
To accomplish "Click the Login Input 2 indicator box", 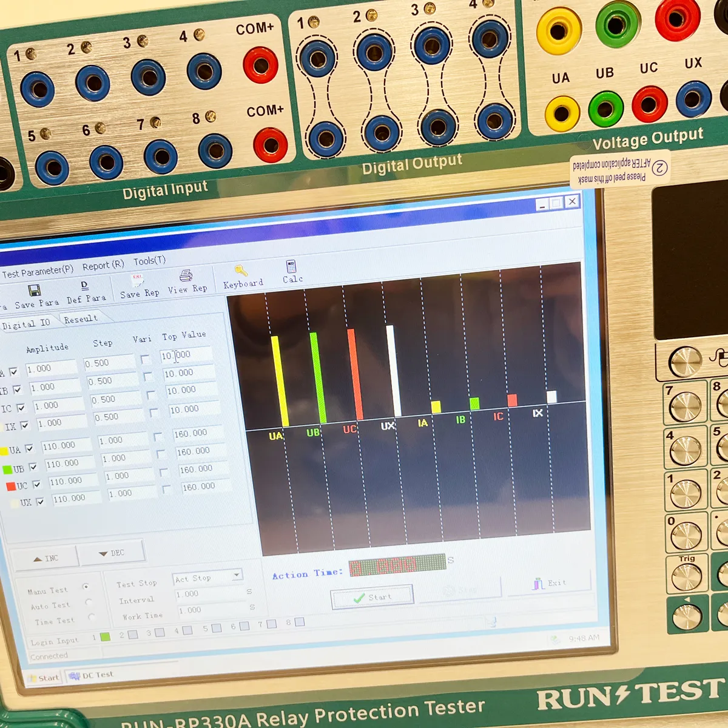I will pyautogui.click(x=132, y=635).
